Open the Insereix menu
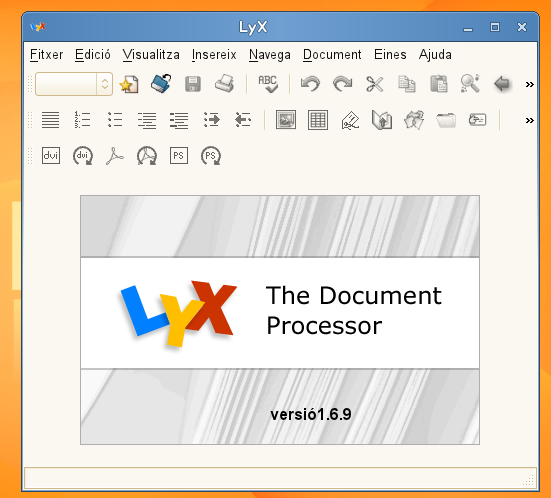 coord(214,54)
